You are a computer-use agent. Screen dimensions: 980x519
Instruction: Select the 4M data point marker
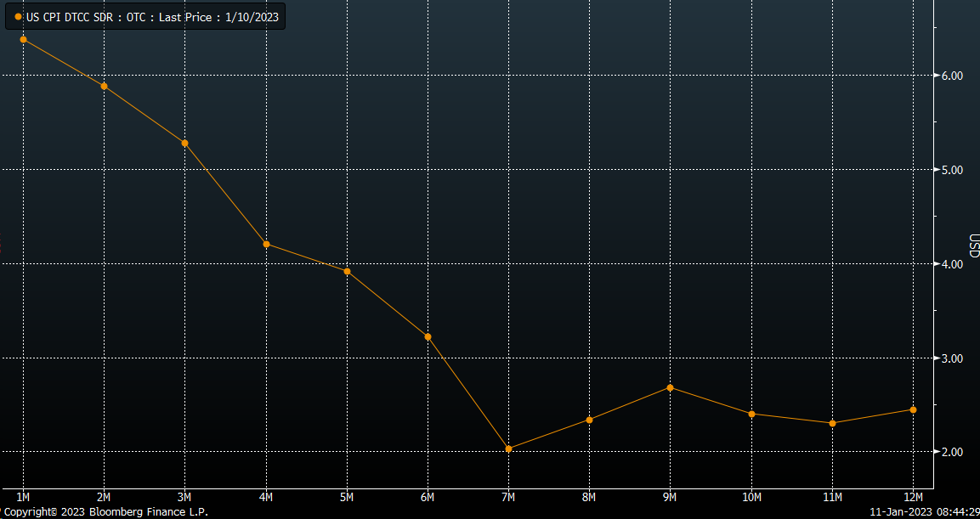click(266, 244)
